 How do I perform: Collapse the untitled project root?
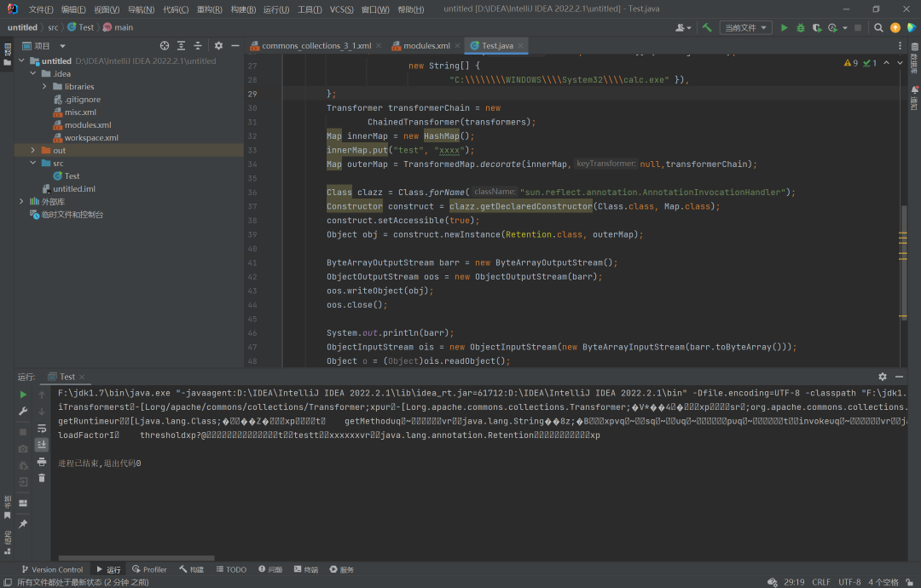[21, 61]
